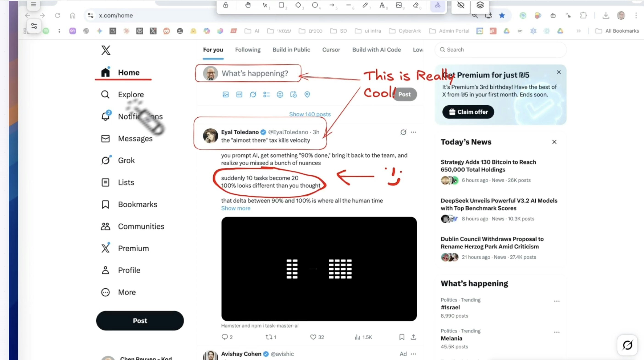This screenshot has width=644, height=360.
Task: Select the eraser tool
Action: click(x=416, y=5)
